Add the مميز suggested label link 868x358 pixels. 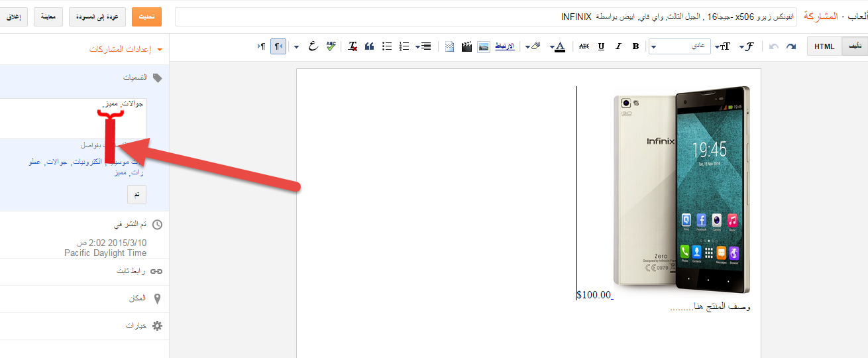pos(121,172)
